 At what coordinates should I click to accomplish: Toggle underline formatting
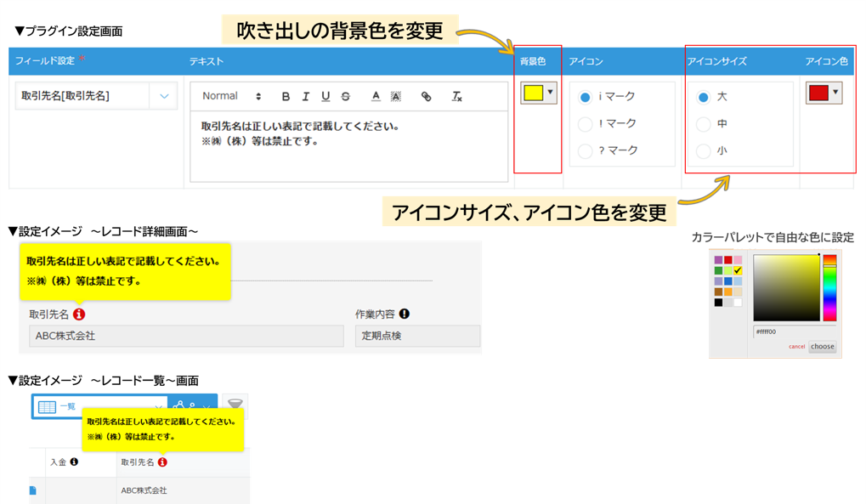[x=325, y=95]
